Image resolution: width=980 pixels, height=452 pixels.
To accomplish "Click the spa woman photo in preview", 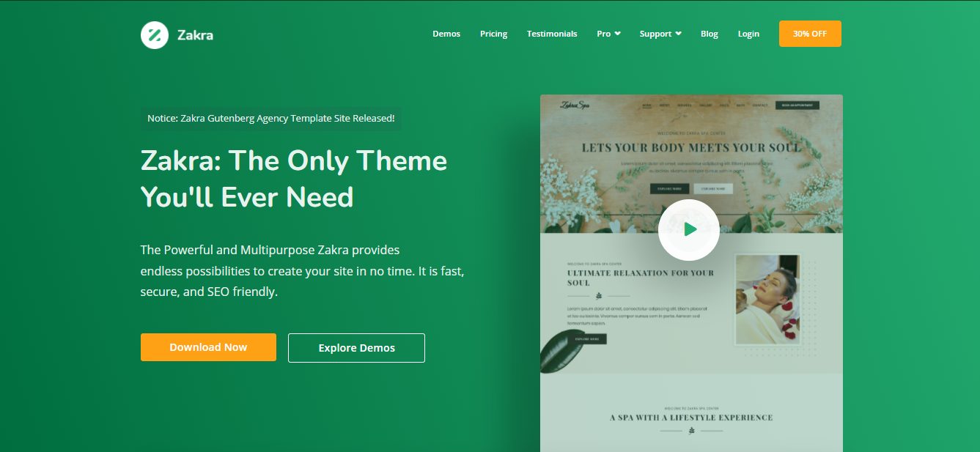I will tap(767, 299).
